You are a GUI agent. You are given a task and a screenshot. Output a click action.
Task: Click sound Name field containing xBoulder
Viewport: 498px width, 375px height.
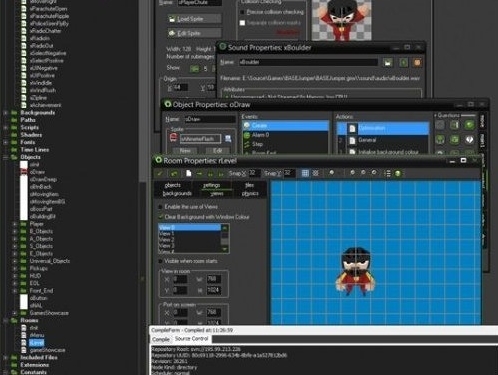308,62
